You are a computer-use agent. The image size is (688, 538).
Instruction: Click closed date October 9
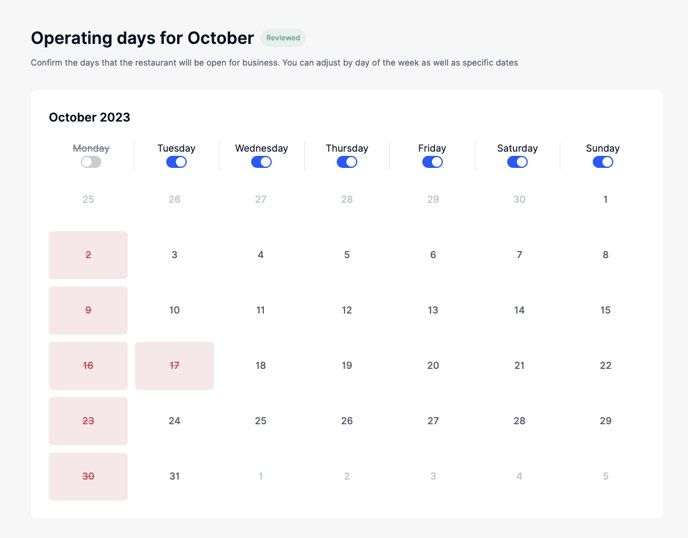pyautogui.click(x=88, y=310)
